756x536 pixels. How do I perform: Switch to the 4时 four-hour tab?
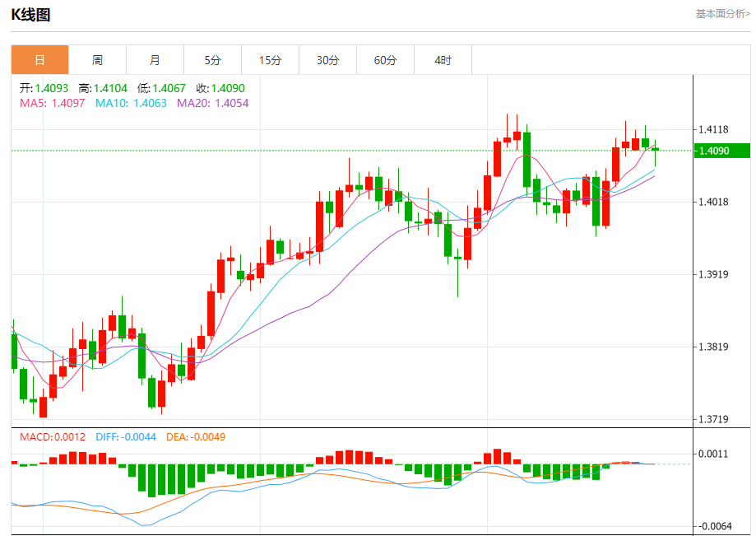pyautogui.click(x=443, y=60)
